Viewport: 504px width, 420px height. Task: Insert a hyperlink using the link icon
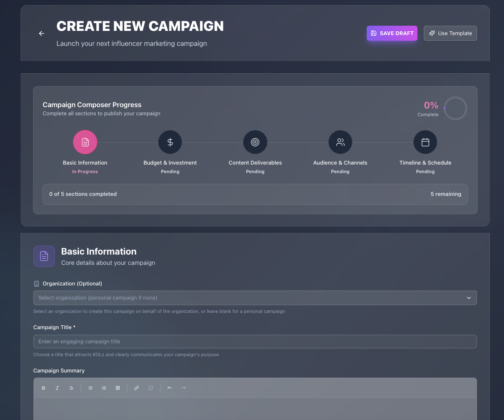pos(136,388)
